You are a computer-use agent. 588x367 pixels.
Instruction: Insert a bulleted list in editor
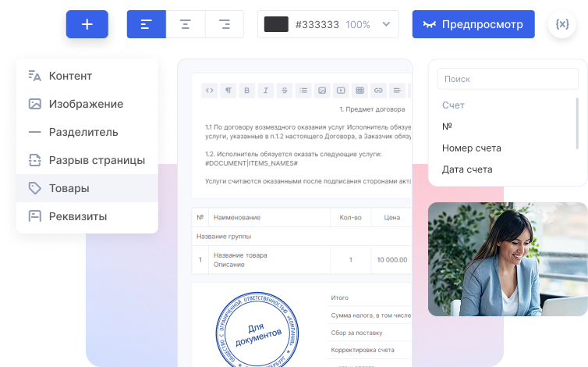pyautogui.click(x=303, y=90)
